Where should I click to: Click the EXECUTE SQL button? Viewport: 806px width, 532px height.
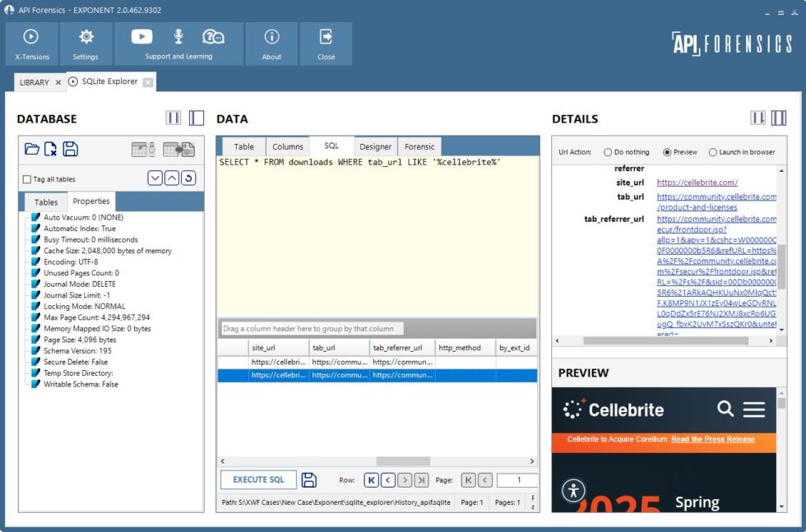coord(258,479)
